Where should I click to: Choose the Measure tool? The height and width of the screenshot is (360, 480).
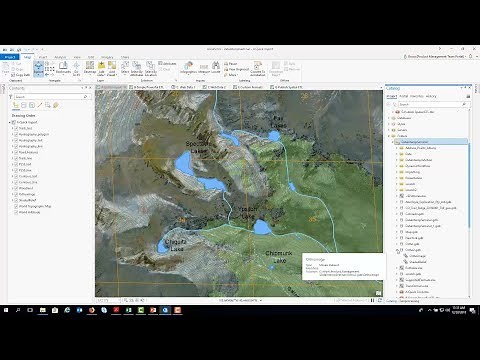tap(204, 68)
